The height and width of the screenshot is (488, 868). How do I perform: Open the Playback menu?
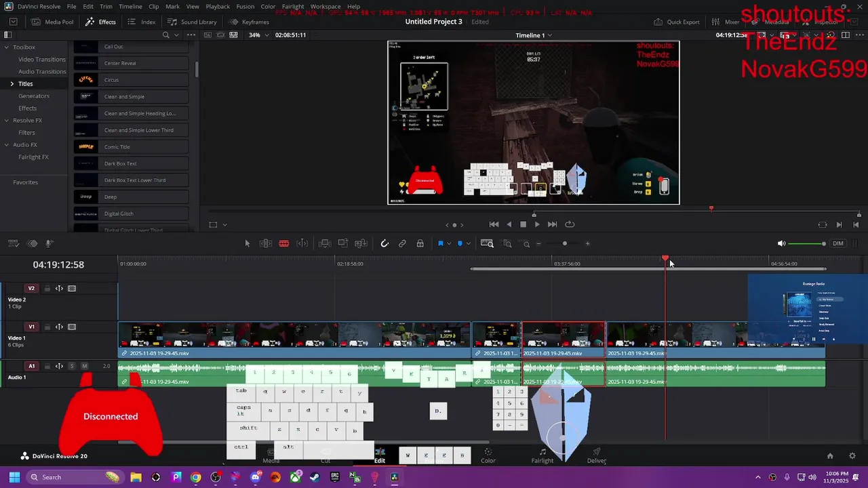click(218, 6)
